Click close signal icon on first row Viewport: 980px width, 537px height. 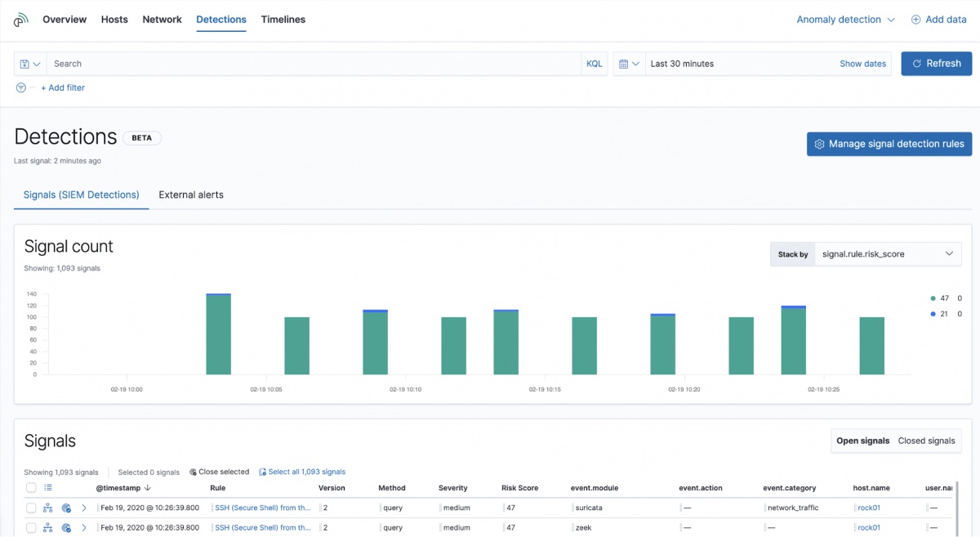click(x=66, y=508)
